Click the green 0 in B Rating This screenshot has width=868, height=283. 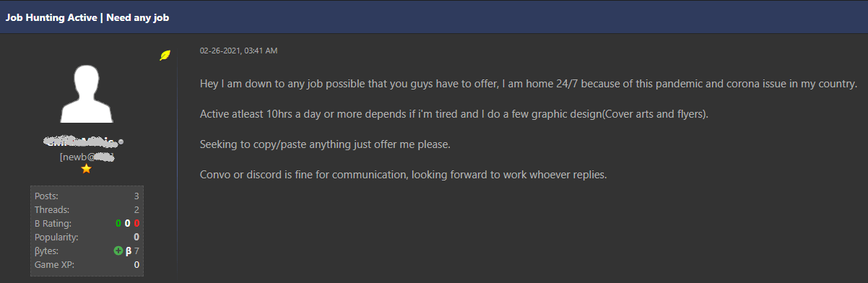(x=118, y=223)
